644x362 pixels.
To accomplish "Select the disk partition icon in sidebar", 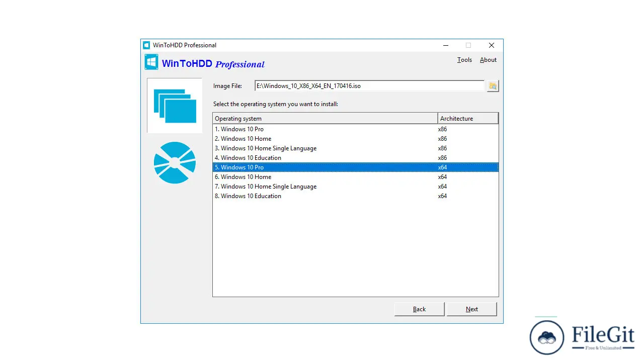I will point(175,162).
